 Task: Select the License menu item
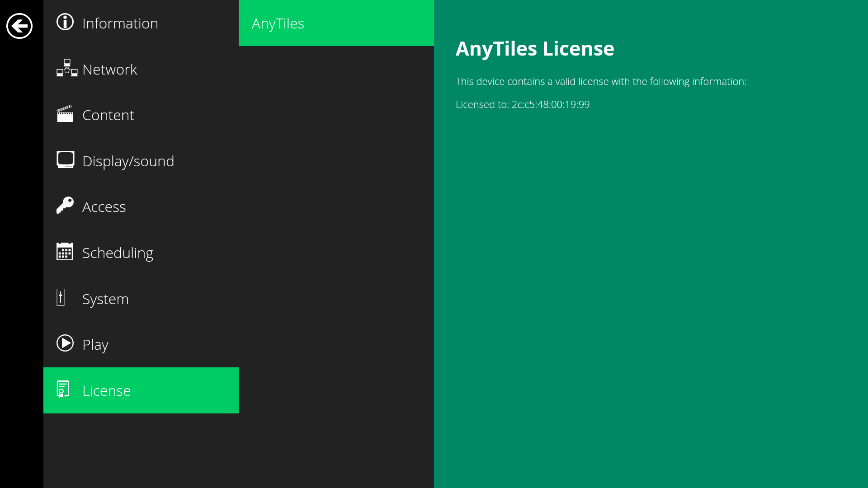141,390
